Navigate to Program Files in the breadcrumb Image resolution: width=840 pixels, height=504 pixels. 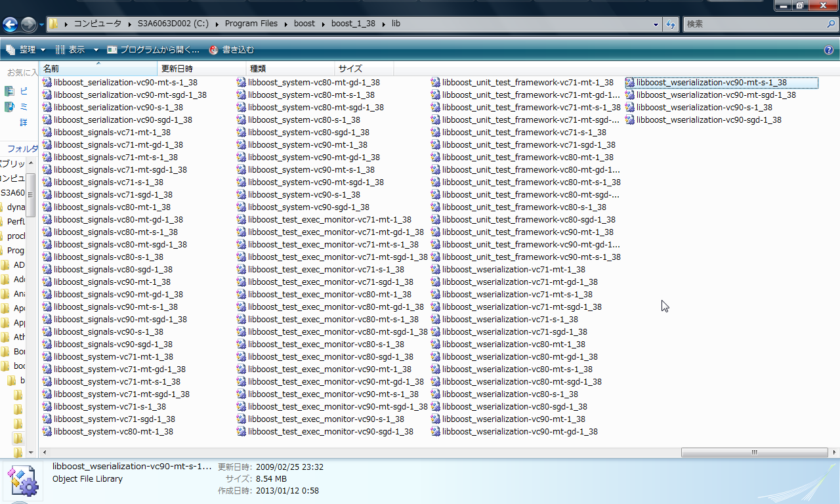(x=251, y=24)
